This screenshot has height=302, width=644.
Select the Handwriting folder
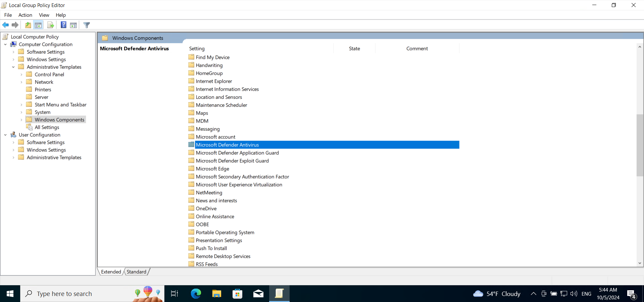(x=209, y=65)
